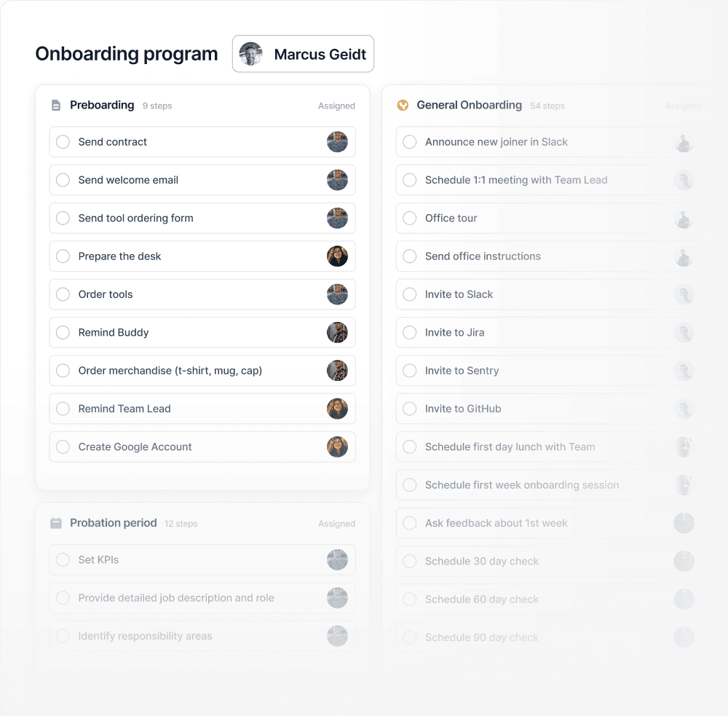Click the avatar next to Create Google Account
The image size is (728, 716).
(x=337, y=446)
